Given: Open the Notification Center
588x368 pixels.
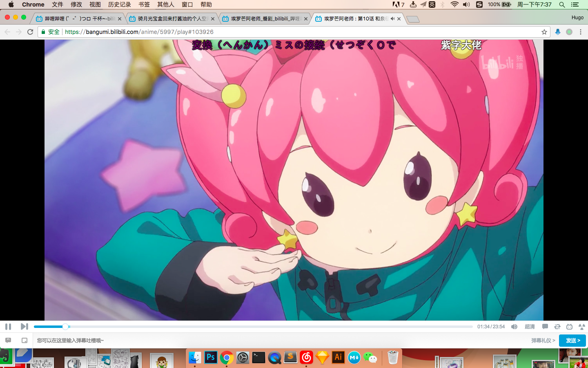Looking at the screenshot, I should click(x=575, y=4).
